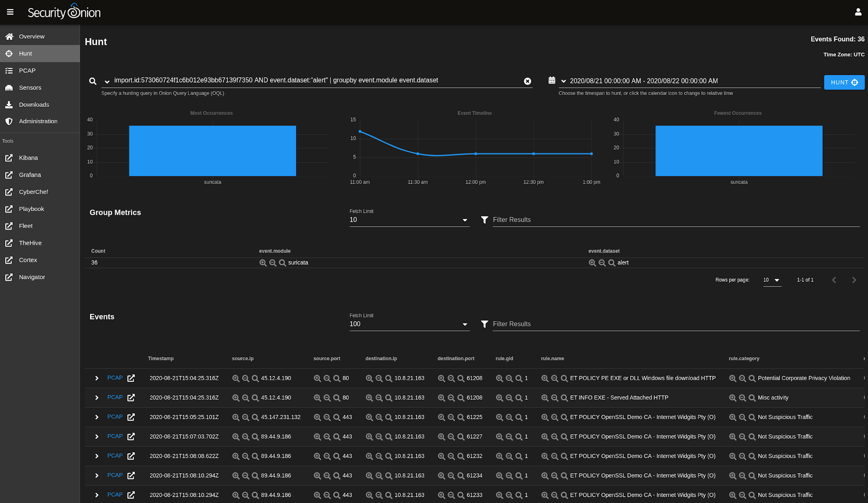Open the Events Fetch Limit dropdown

(x=465, y=324)
